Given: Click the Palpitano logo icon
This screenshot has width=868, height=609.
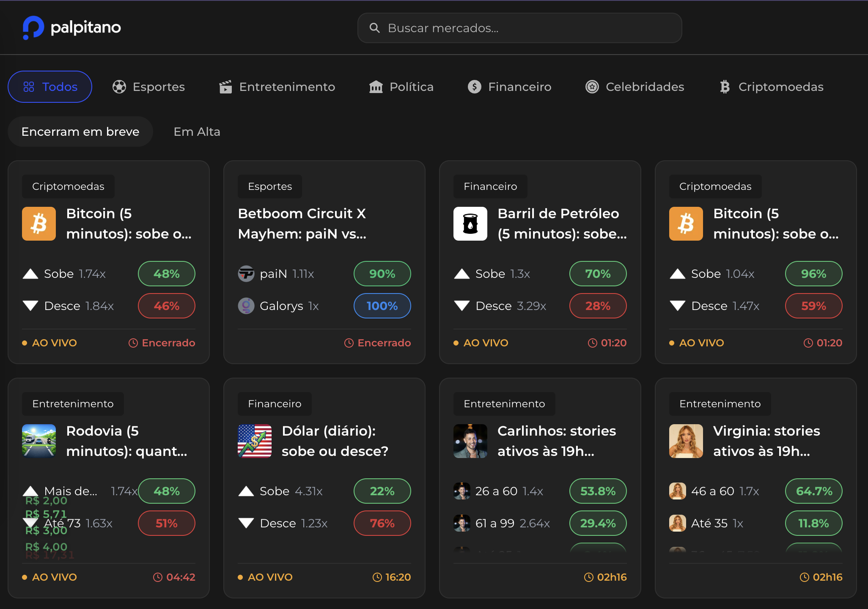Looking at the screenshot, I should tap(33, 27).
